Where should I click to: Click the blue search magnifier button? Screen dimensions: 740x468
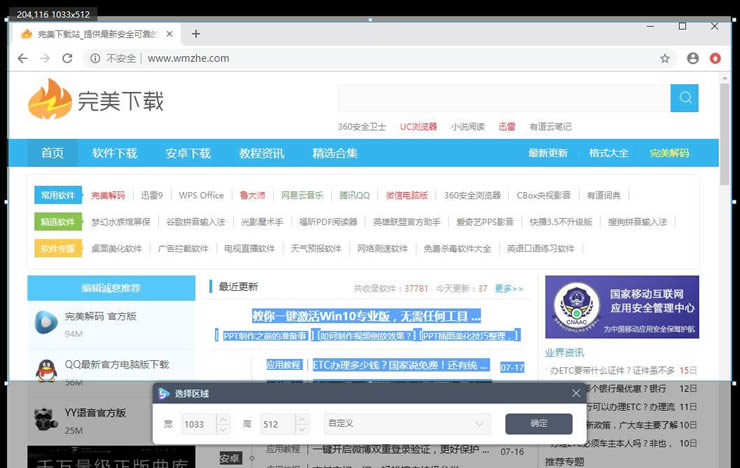click(x=684, y=98)
